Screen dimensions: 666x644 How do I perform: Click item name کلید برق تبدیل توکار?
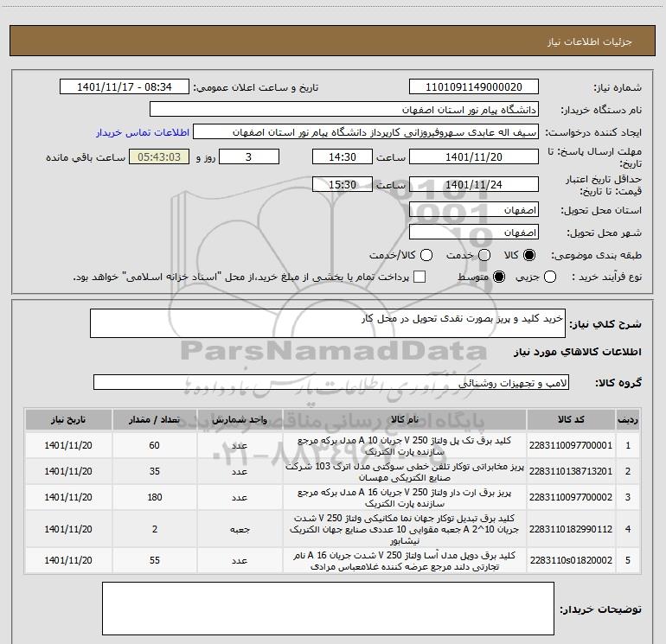point(405,529)
